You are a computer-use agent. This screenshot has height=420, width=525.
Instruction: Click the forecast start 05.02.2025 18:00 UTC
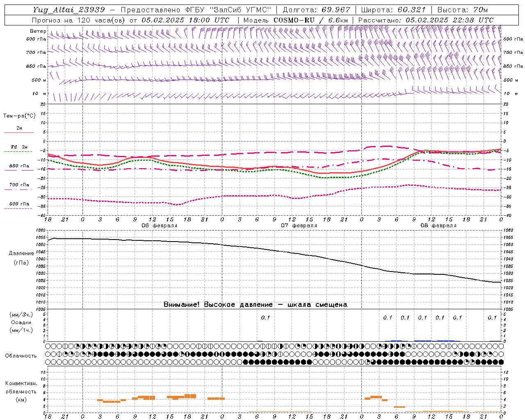(185, 20)
